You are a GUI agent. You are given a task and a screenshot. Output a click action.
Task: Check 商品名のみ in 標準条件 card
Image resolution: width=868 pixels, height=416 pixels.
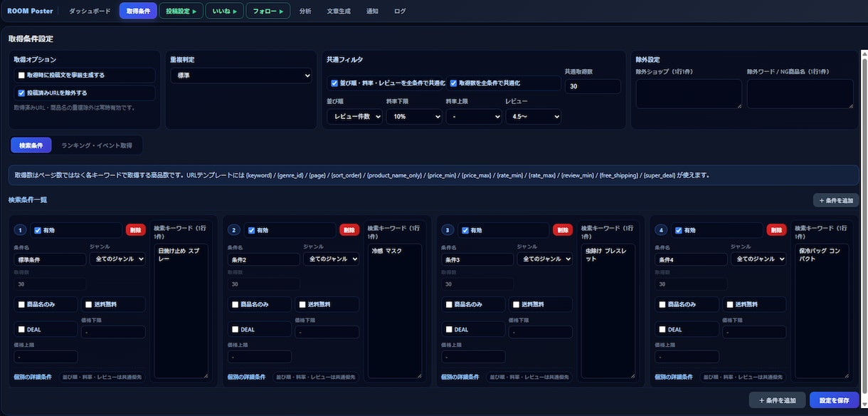click(21, 305)
